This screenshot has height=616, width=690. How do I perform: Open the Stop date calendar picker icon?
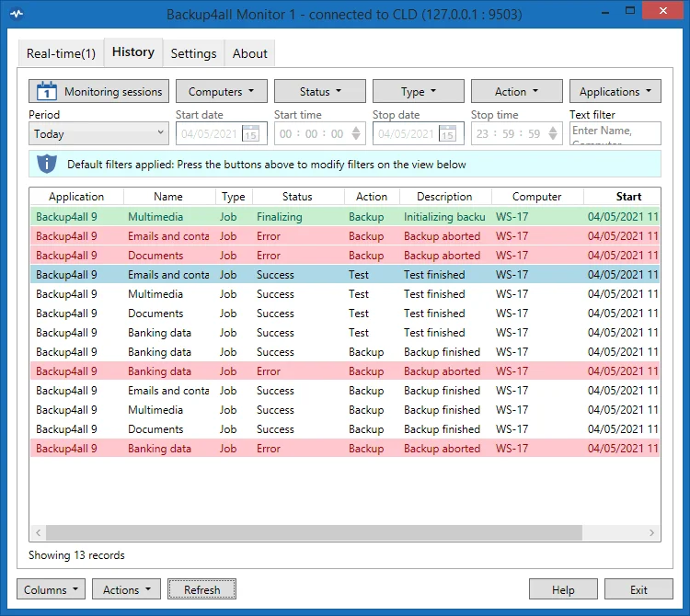coord(447,134)
